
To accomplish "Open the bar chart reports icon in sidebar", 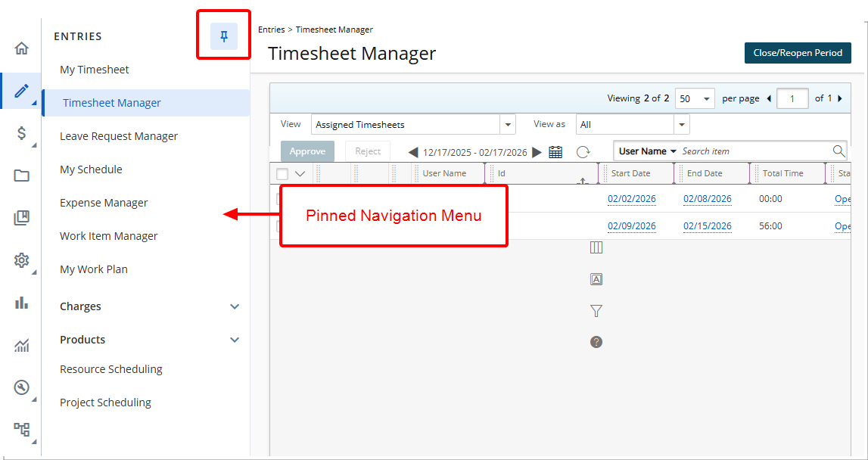I will (21, 303).
